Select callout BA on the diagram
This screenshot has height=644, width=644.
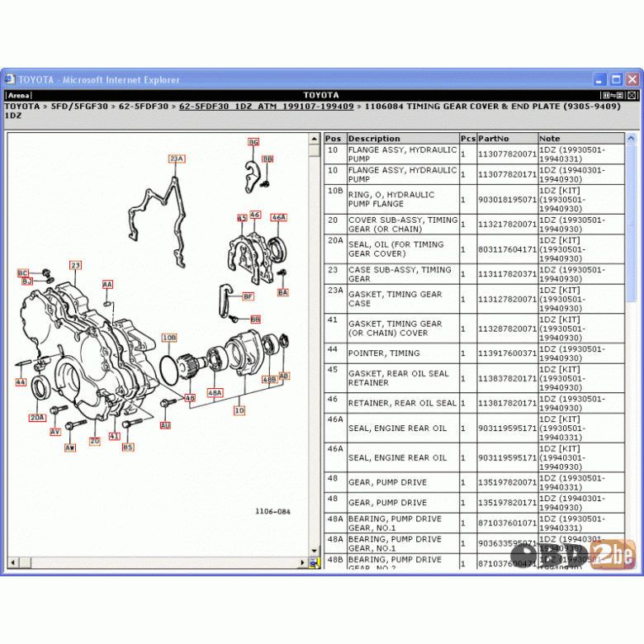[x=282, y=292]
